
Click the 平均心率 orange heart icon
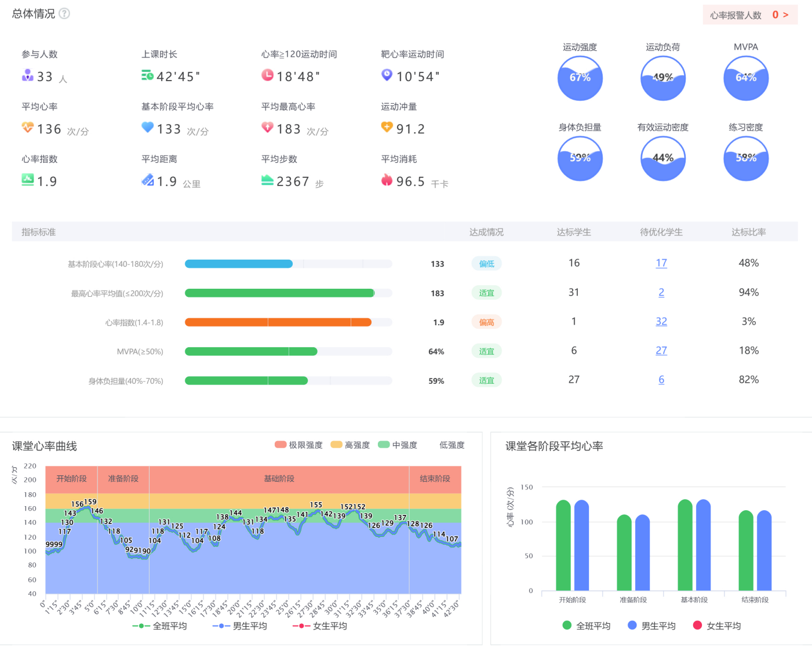pos(27,127)
